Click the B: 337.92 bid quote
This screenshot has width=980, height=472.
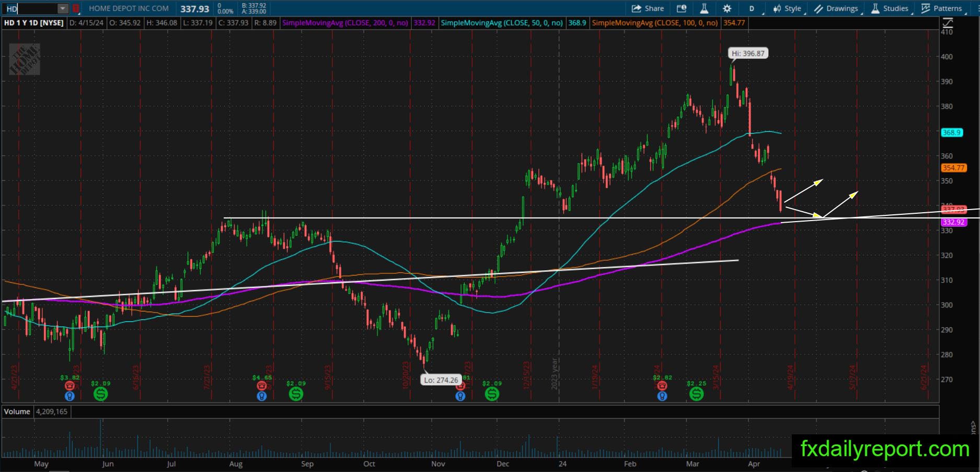pyautogui.click(x=253, y=6)
